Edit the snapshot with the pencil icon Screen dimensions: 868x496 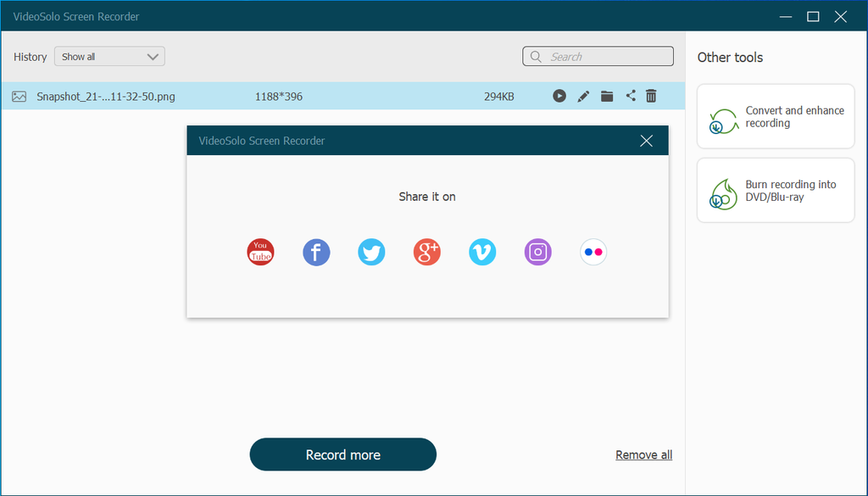pos(583,97)
